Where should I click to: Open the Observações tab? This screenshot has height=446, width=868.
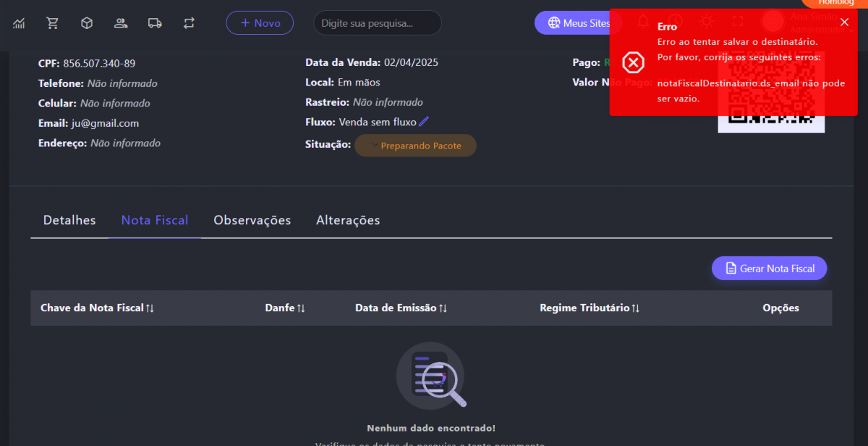[x=252, y=220]
